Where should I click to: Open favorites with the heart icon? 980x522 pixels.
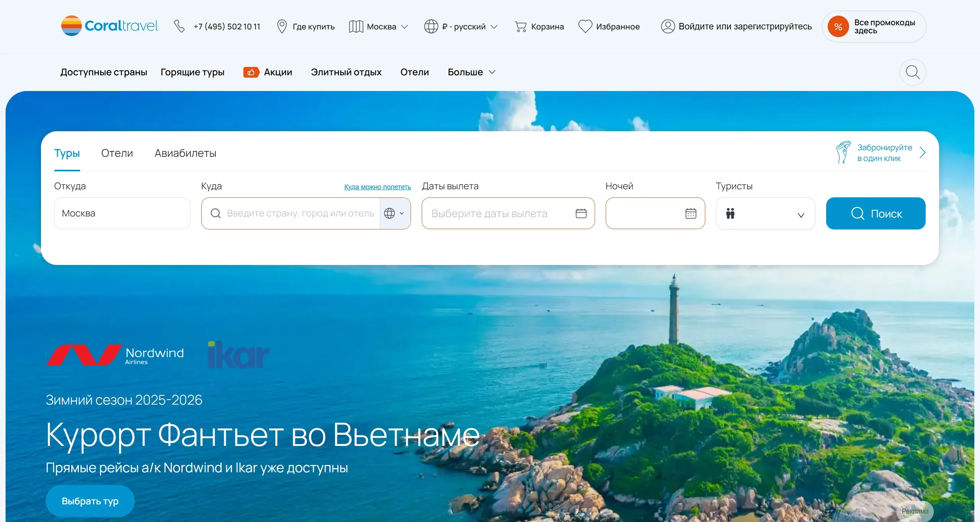tap(585, 26)
